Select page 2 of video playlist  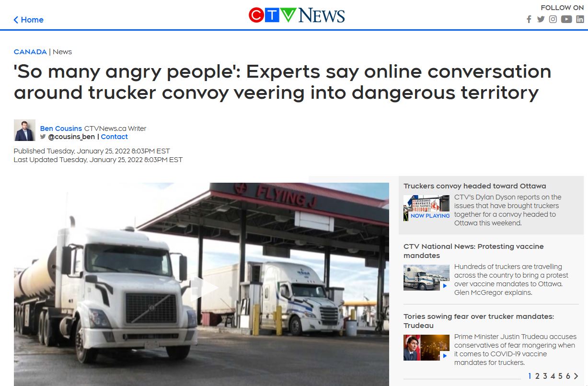(x=537, y=376)
